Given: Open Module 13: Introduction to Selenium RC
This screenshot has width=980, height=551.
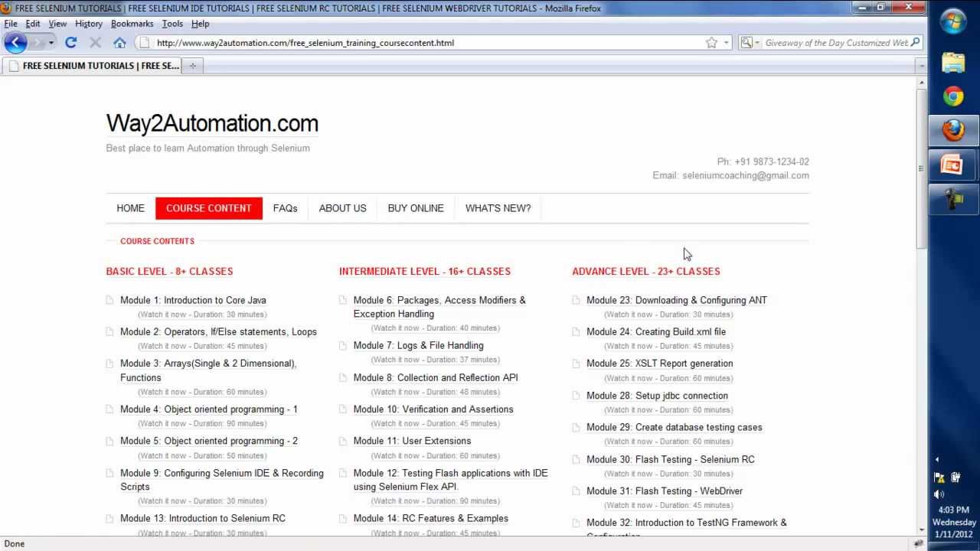Looking at the screenshot, I should pos(203,518).
